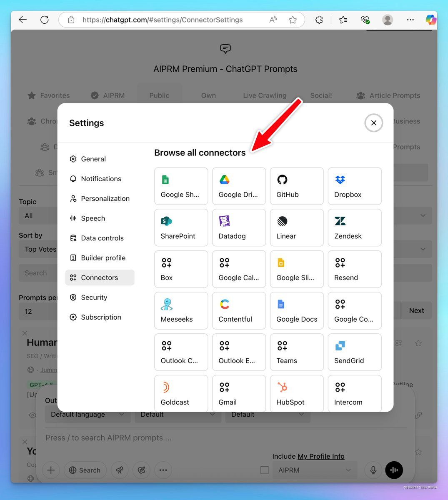Select the Outlook E... connector card
The height and width of the screenshot is (500, 448).
pyautogui.click(x=239, y=352)
